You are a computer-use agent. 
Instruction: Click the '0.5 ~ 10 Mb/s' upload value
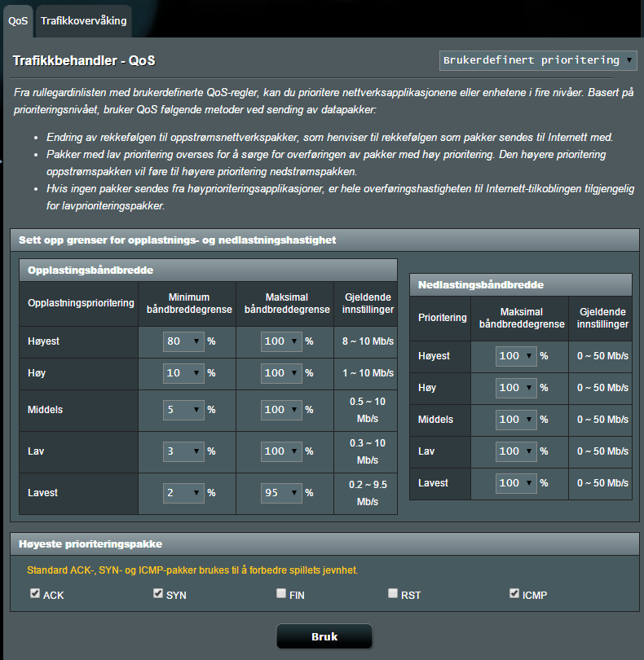(x=368, y=410)
